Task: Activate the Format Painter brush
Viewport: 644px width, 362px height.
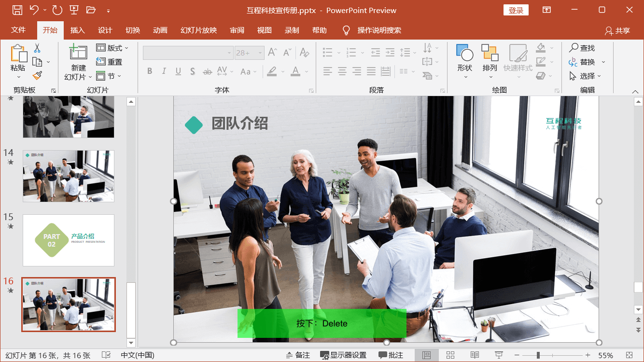Action: click(x=37, y=75)
